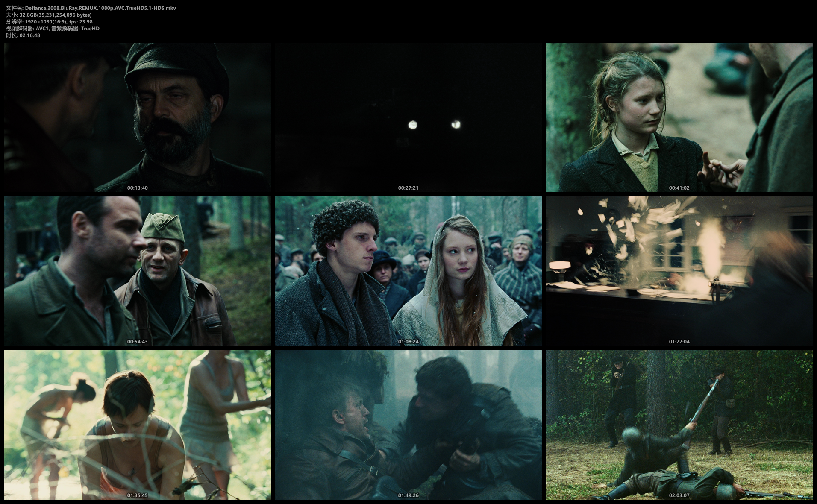This screenshot has height=504, width=817.
Task: Click the 02:16:48 duration text
Action: (x=23, y=35)
